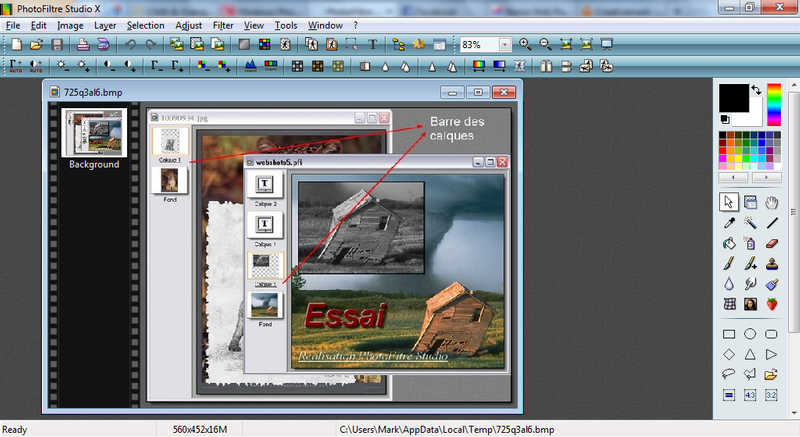Viewport: 800px width, 437px height.
Task: Pick the Eraser tool
Action: click(771, 243)
